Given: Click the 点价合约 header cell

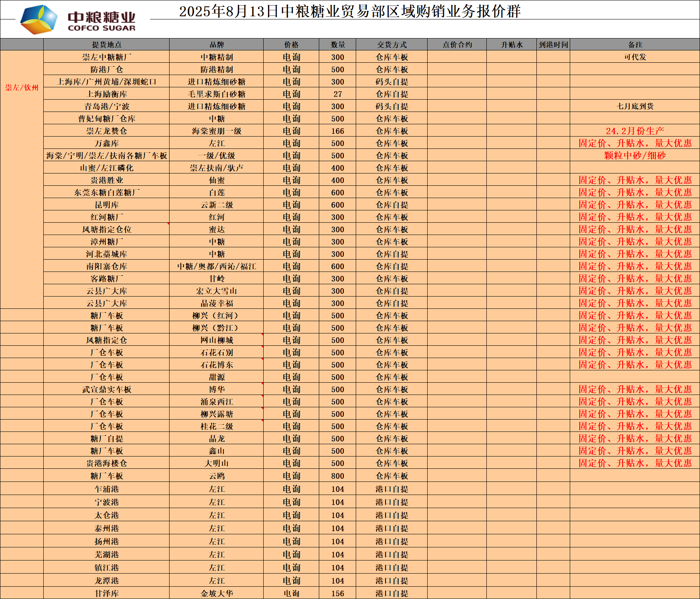Looking at the screenshot, I should click(x=457, y=45).
